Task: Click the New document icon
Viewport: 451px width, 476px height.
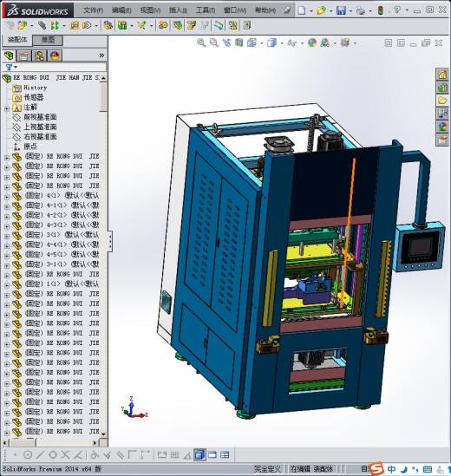Action: tap(302, 10)
